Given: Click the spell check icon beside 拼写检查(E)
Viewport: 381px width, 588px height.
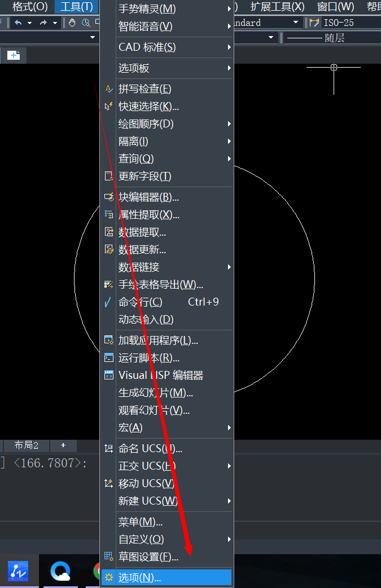Looking at the screenshot, I should [108, 89].
